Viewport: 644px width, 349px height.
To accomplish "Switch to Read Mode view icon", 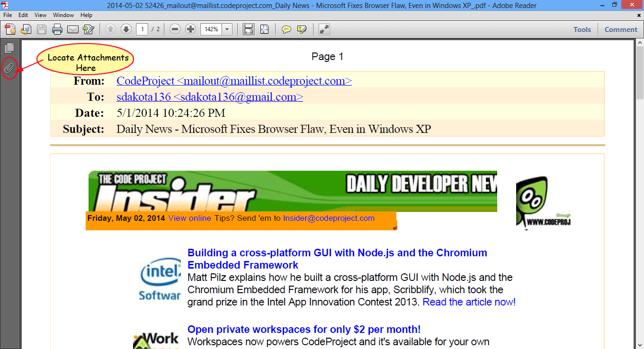I will tap(324, 29).
